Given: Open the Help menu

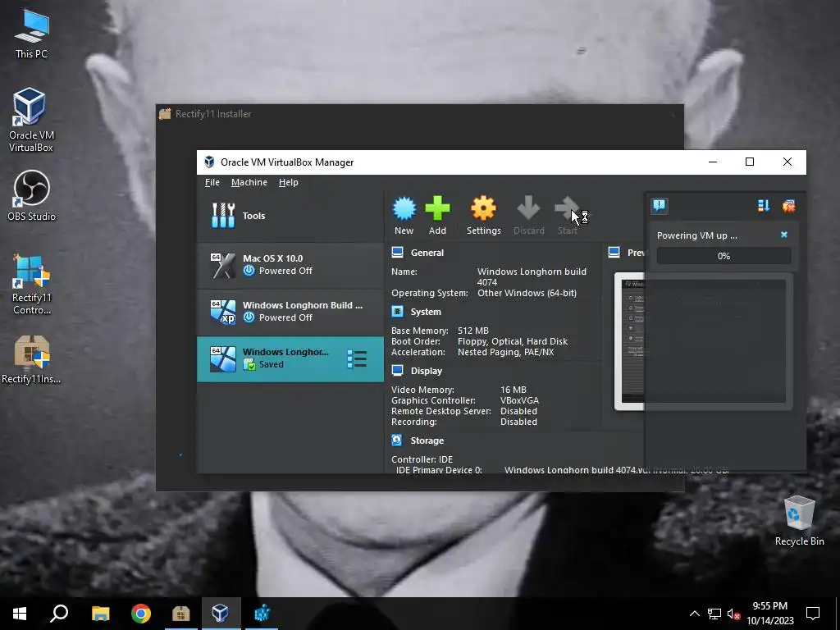Looking at the screenshot, I should pyautogui.click(x=288, y=182).
